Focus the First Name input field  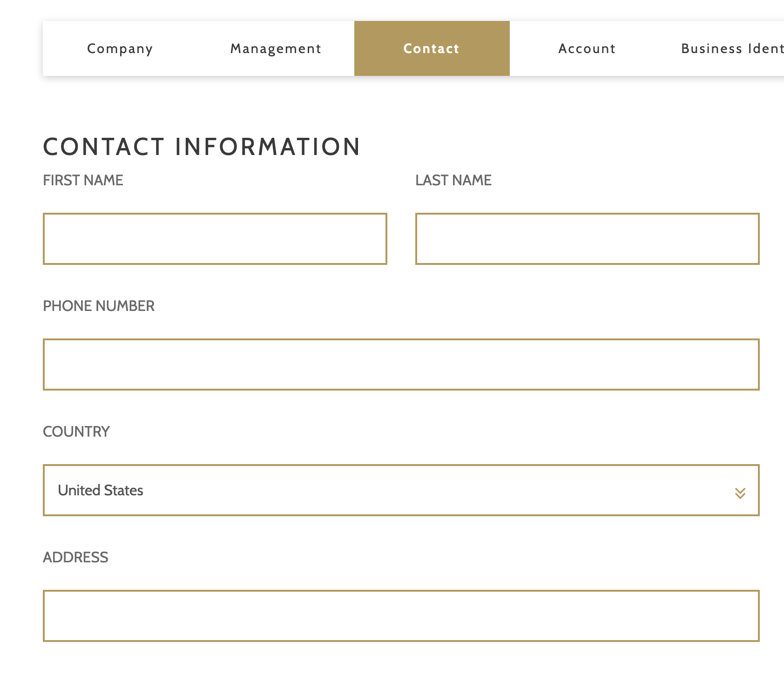pos(215,239)
